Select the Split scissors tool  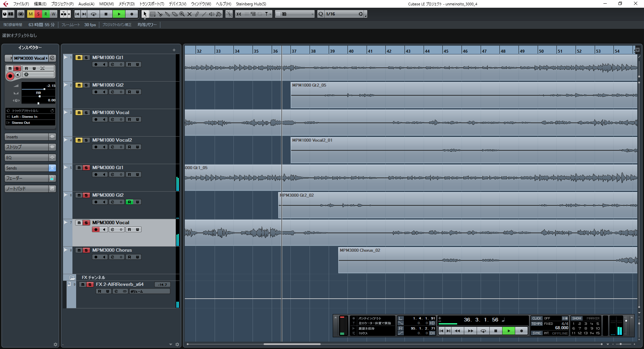pyautogui.click(x=160, y=14)
